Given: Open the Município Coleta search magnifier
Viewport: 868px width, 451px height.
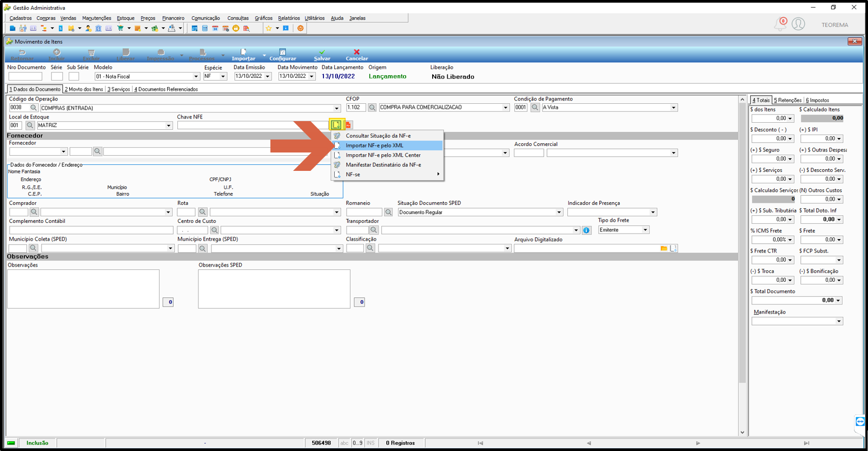Looking at the screenshot, I should pos(34,248).
